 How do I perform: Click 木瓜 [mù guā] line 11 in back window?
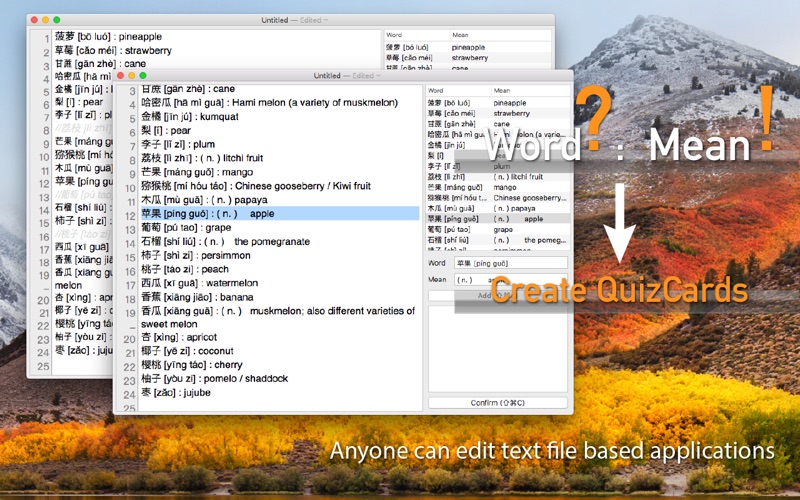83,168
